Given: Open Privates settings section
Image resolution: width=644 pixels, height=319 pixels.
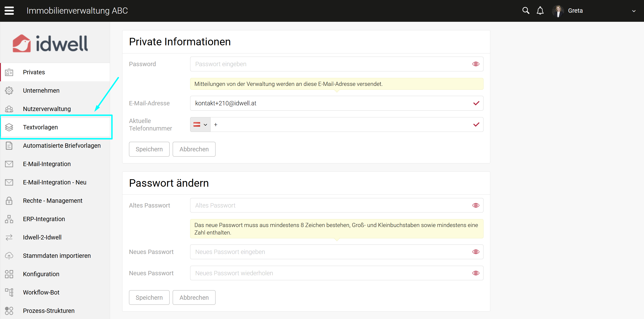Looking at the screenshot, I should [x=55, y=72].
